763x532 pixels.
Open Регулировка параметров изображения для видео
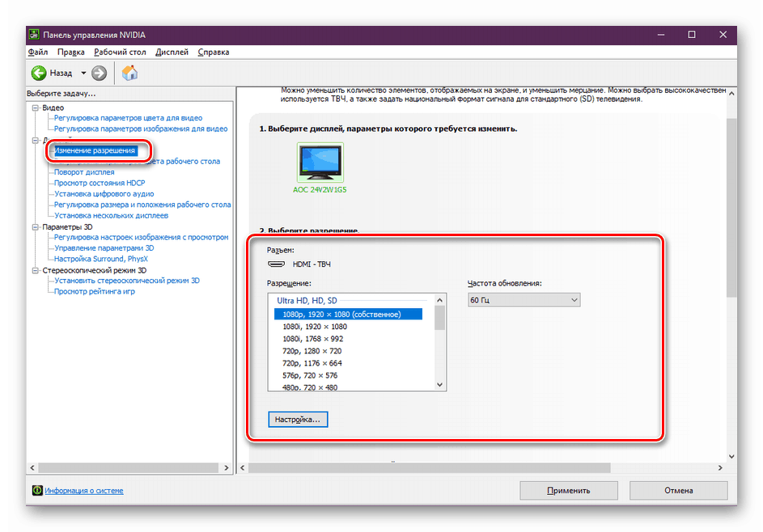[141, 129]
